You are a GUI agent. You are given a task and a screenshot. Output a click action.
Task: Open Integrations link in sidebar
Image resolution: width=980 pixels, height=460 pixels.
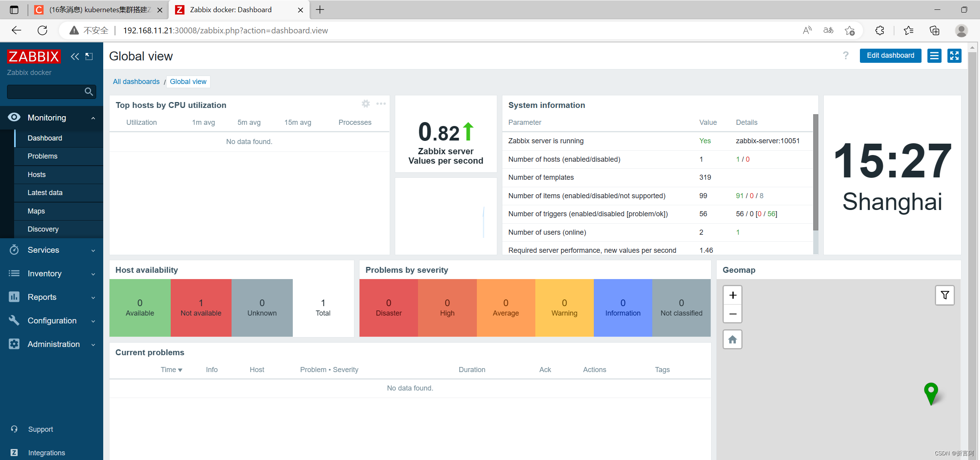point(46,453)
